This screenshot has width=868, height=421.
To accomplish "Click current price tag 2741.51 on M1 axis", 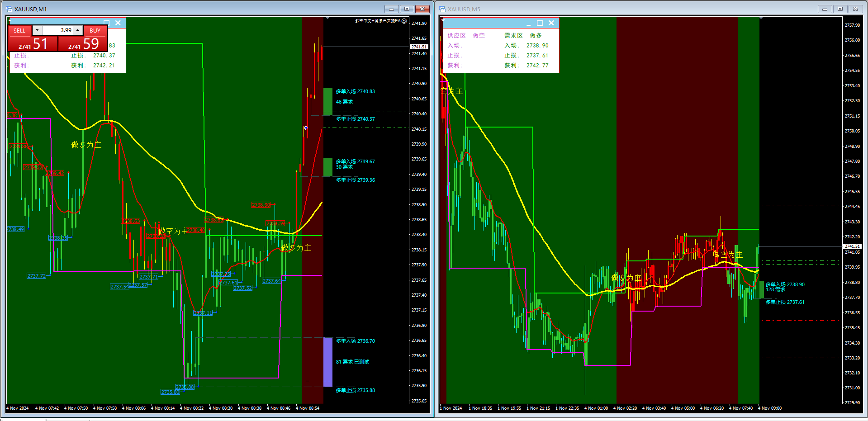I will tap(419, 47).
